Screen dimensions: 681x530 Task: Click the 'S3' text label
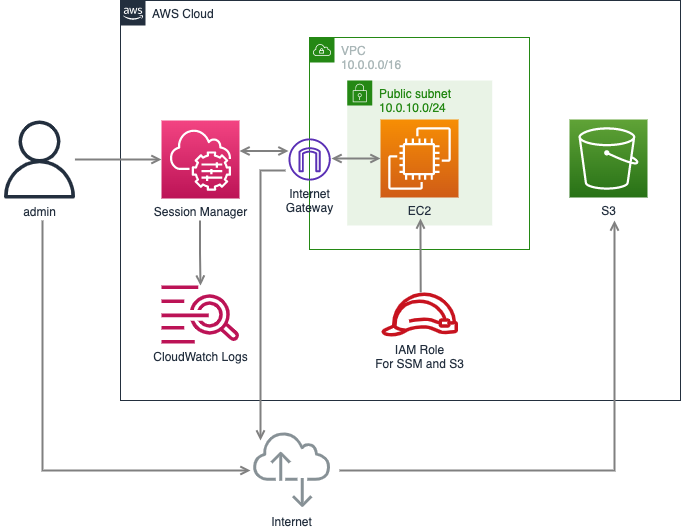[608, 211]
